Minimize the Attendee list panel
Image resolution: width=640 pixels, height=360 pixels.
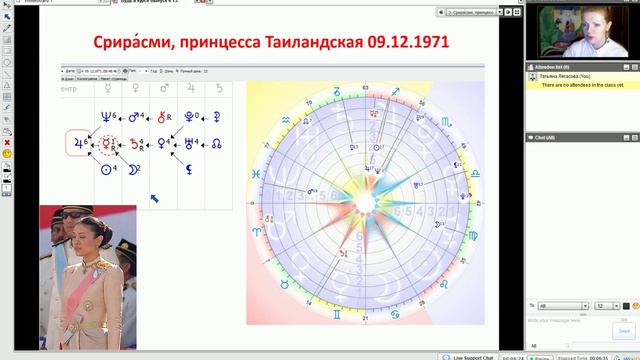click(627, 67)
